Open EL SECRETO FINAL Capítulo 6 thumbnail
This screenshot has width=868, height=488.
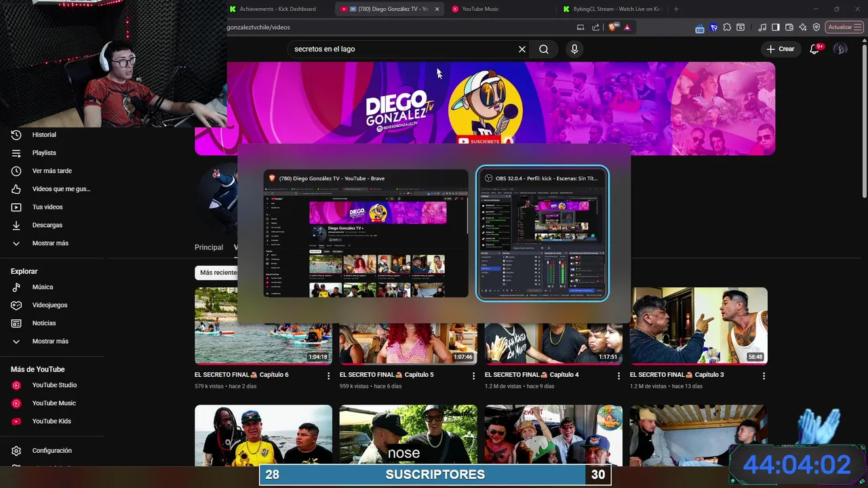pos(263,325)
